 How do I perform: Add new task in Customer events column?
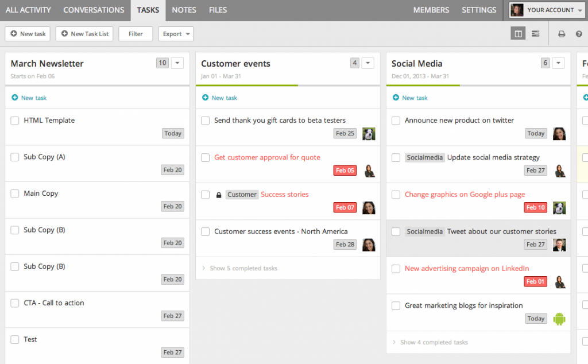point(219,98)
